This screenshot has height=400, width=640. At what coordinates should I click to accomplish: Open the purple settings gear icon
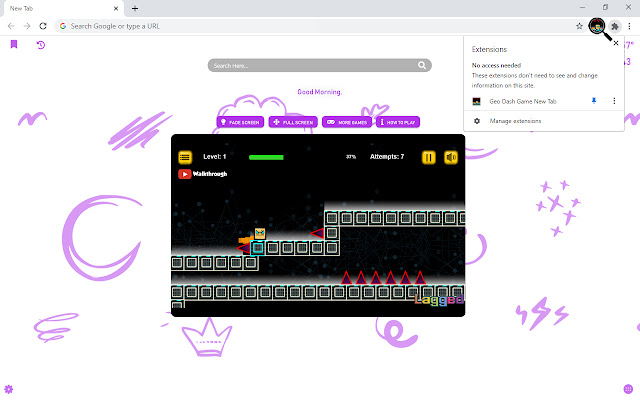tap(9, 389)
